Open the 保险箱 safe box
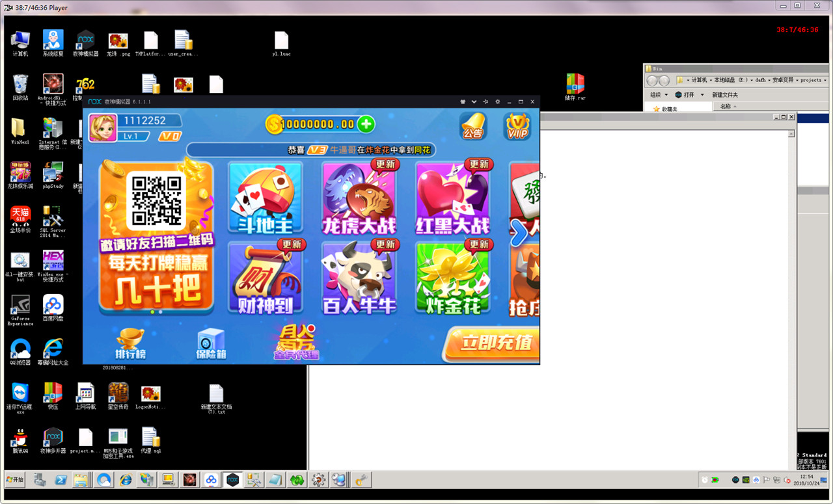The image size is (833, 504). (x=210, y=343)
